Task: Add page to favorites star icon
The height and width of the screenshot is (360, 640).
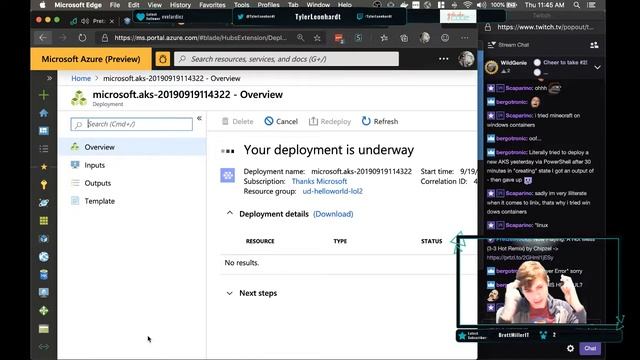Action: [317, 38]
